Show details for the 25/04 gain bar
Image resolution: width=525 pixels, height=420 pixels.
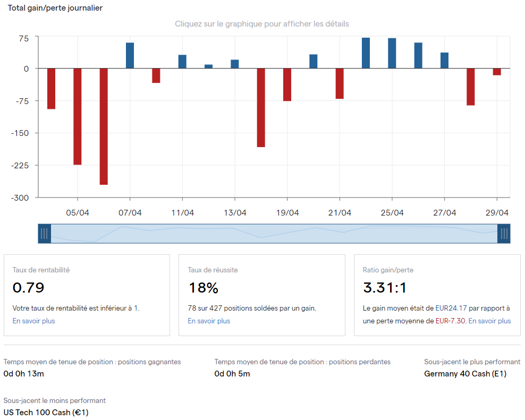pos(392,53)
